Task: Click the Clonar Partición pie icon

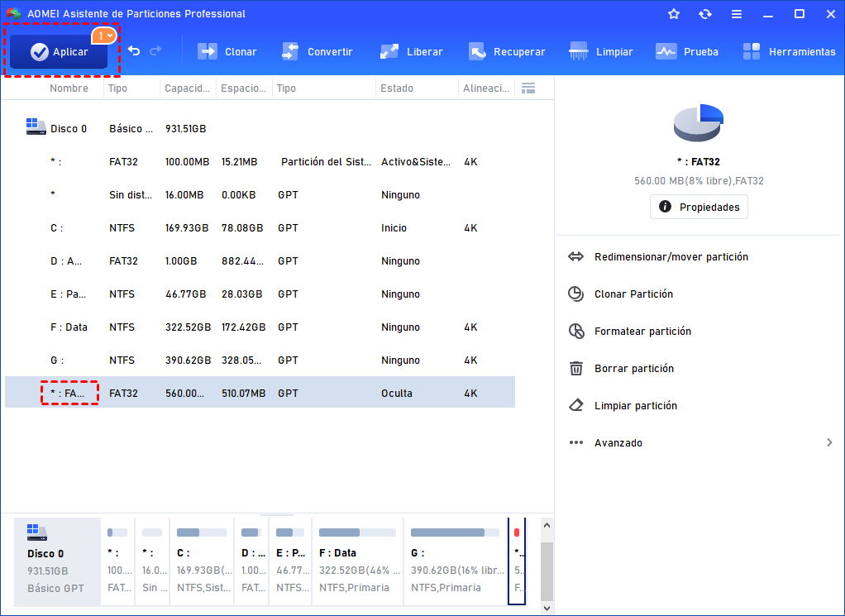Action: 576,294
